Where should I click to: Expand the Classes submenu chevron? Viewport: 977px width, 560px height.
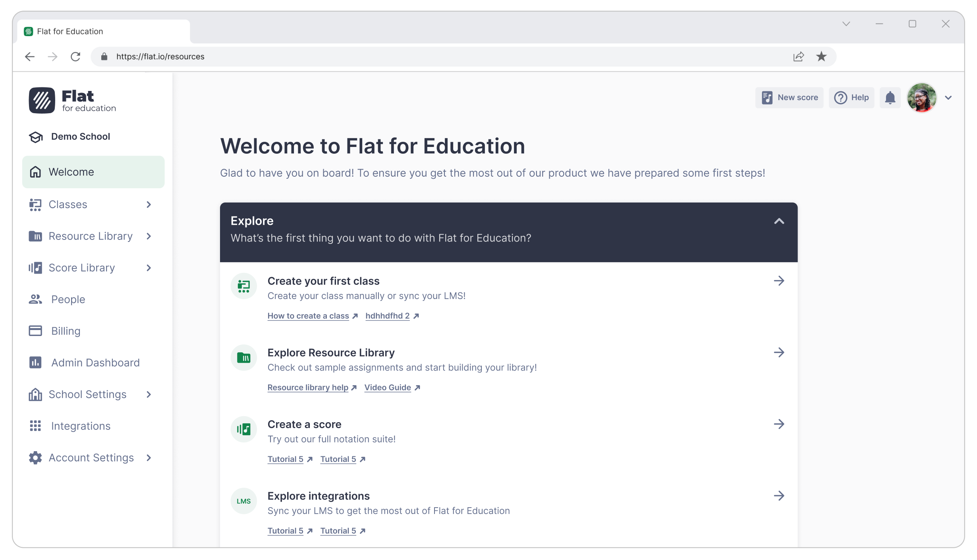149,205
